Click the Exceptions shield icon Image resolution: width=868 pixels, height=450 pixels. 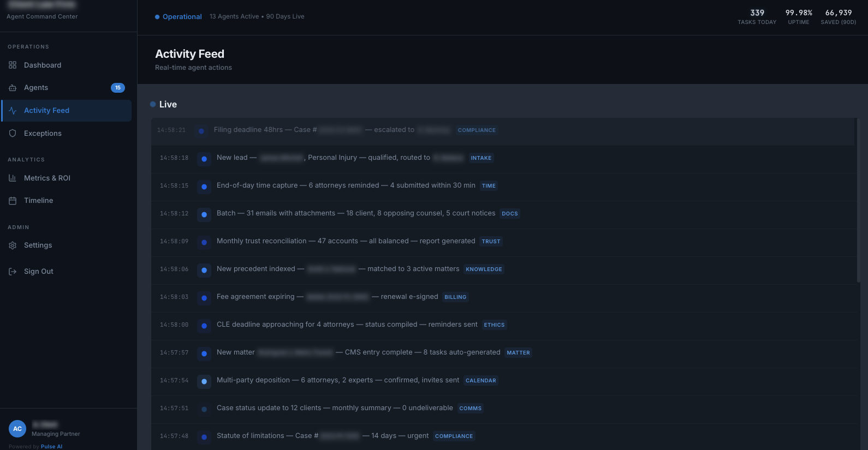pos(13,134)
